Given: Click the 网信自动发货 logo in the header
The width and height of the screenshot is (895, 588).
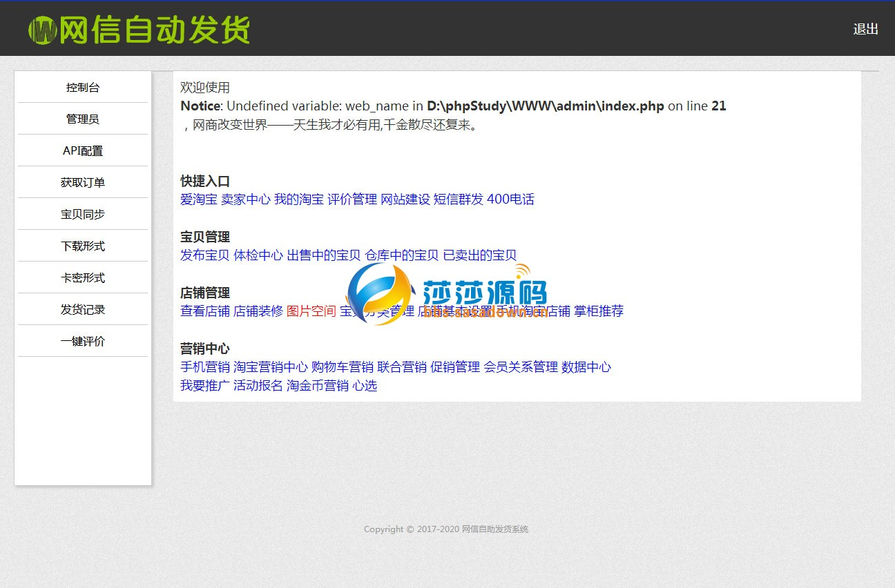Looking at the screenshot, I should tap(139, 30).
